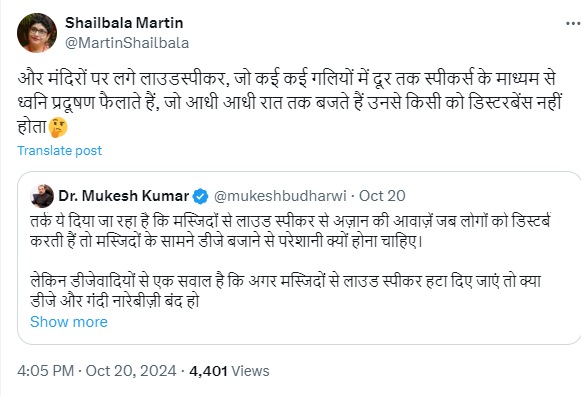Open the three-dot more options menu
581x397 pixels.
tap(573, 24)
